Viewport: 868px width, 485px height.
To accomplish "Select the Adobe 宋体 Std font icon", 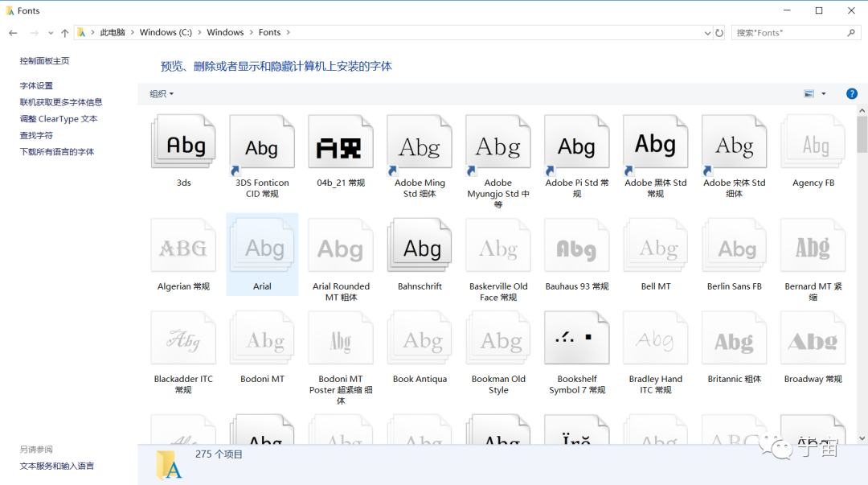I will coord(734,144).
